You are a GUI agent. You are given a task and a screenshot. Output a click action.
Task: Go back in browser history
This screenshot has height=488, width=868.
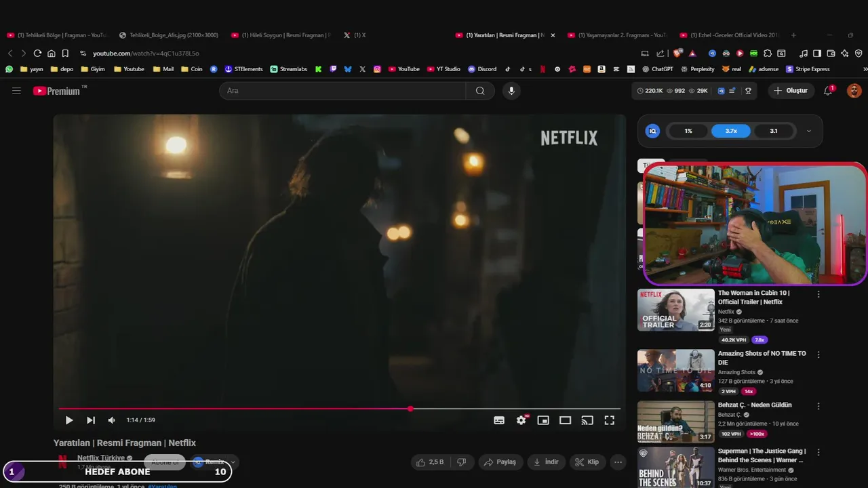tap(10, 54)
